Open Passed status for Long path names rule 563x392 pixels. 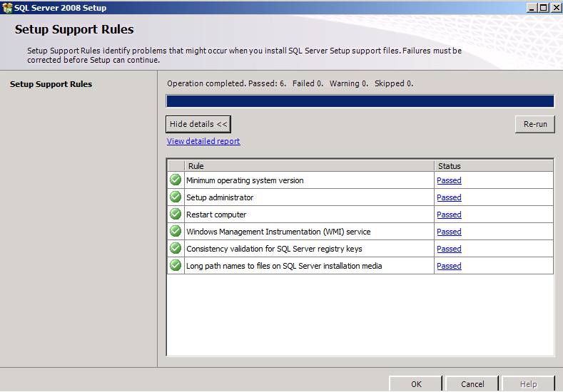449,266
